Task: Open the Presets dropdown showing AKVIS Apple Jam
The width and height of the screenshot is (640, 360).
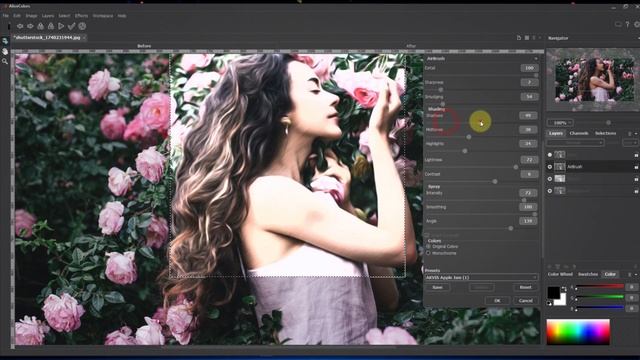Action: tap(481, 278)
